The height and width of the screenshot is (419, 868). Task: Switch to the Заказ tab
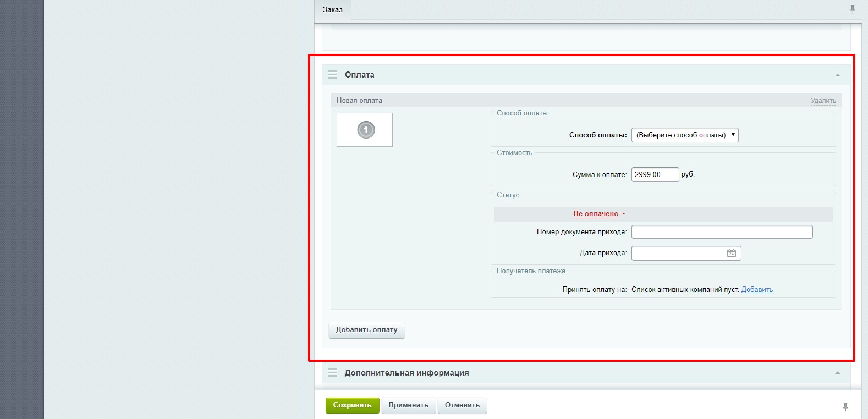tap(333, 10)
